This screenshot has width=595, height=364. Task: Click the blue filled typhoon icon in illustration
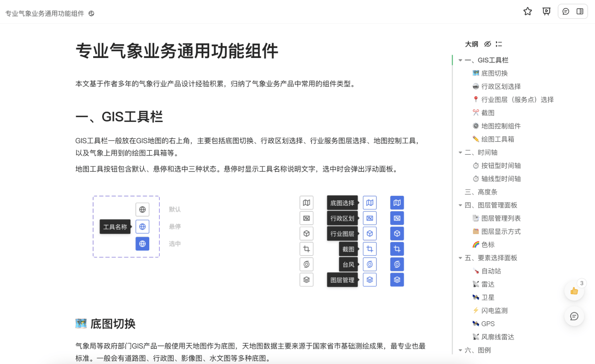pos(397,264)
